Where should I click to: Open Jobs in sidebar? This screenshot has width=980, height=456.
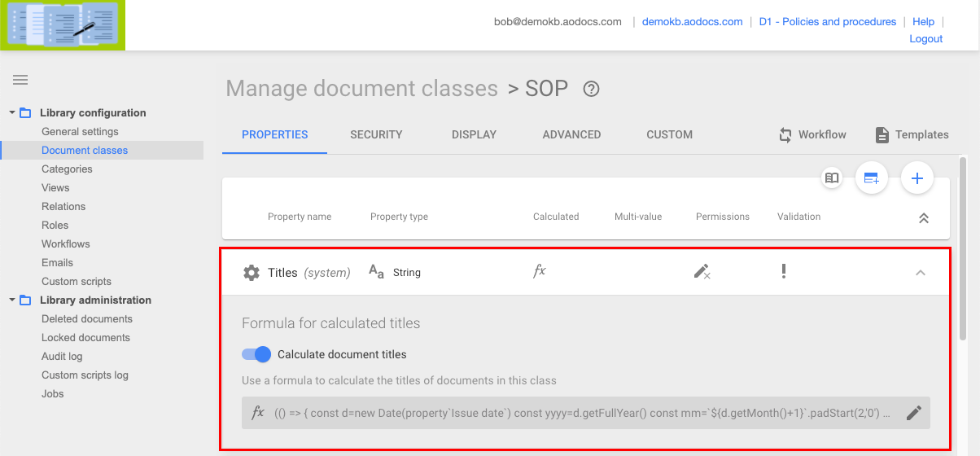53,394
